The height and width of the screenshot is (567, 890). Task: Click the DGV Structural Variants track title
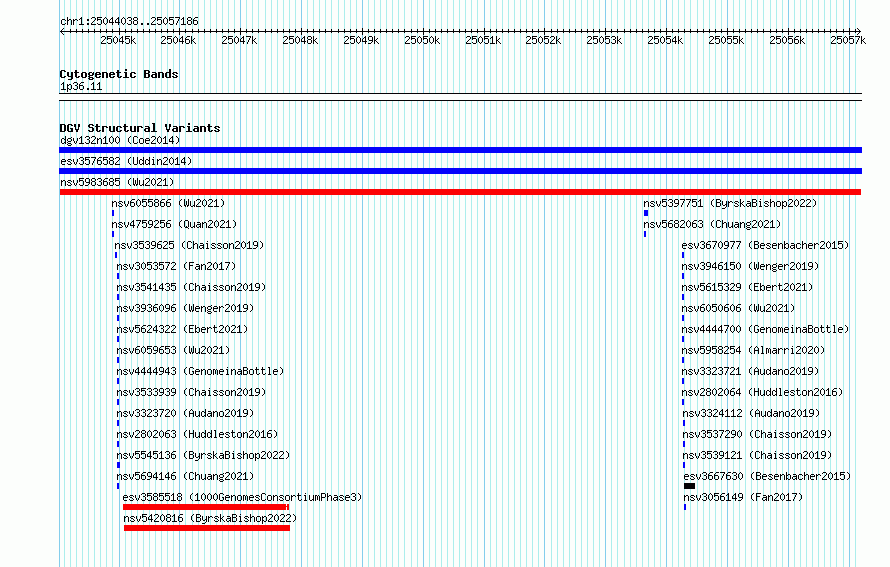pyautogui.click(x=140, y=128)
